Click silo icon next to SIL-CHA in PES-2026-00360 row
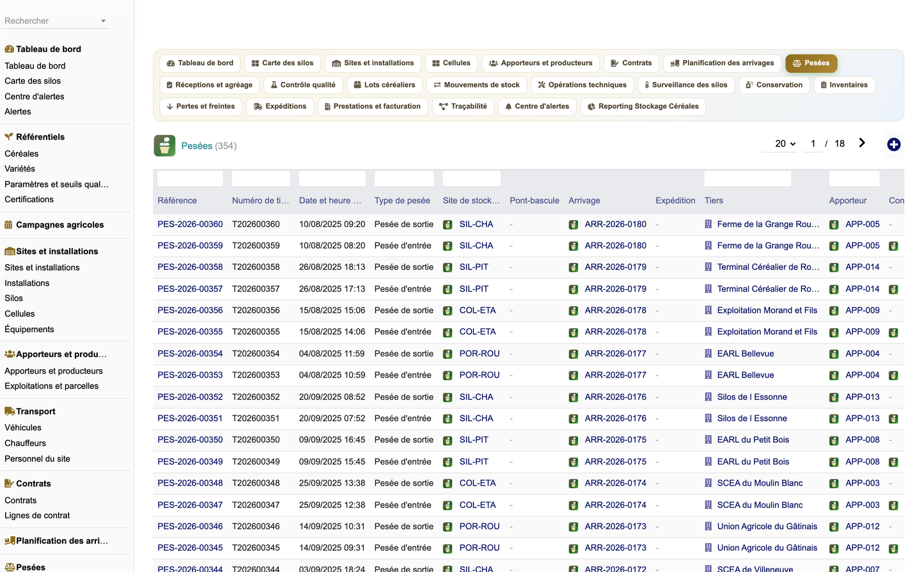Screen dimensions: 924x572 coord(448,225)
